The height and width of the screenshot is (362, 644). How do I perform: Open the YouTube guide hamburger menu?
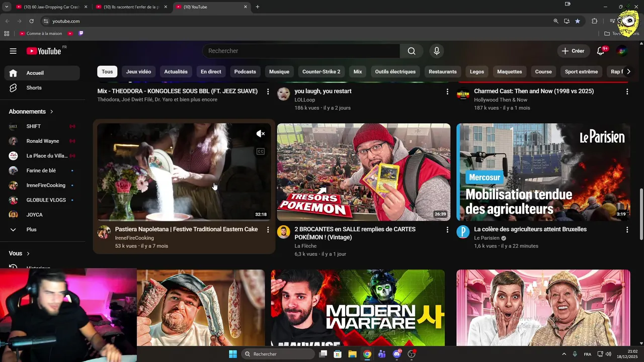pyautogui.click(x=13, y=51)
